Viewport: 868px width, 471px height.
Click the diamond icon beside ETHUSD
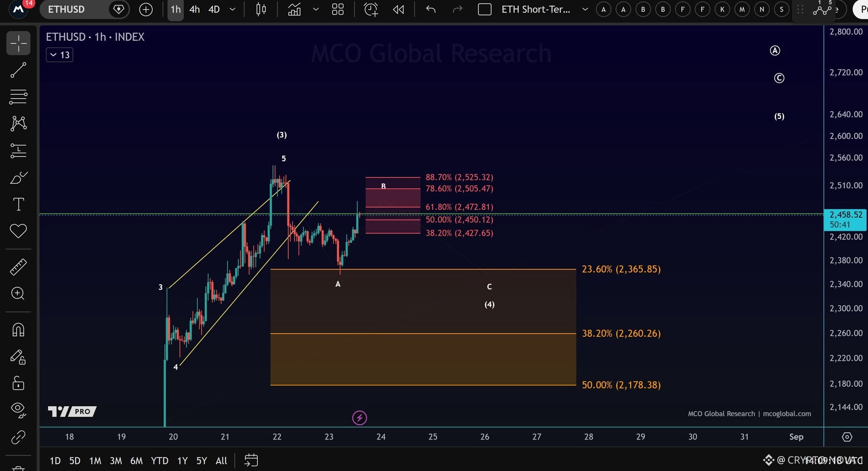119,9
